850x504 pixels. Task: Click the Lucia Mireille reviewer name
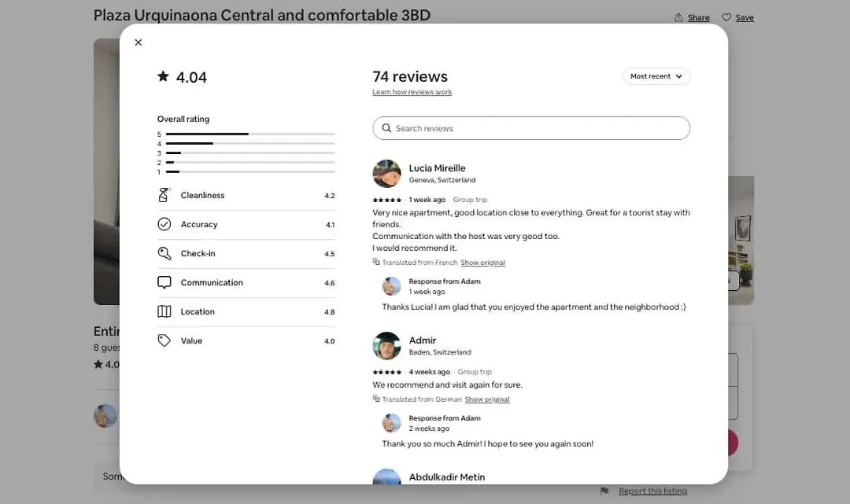[437, 168]
